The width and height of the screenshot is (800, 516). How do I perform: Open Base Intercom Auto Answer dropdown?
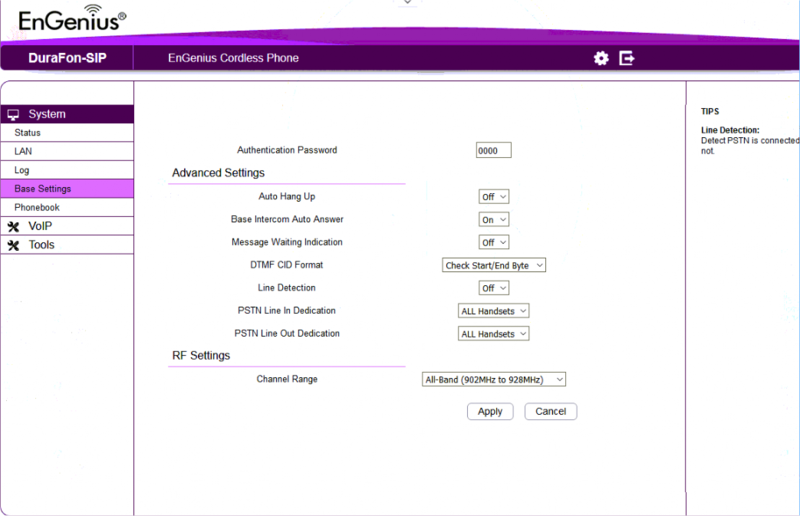pyautogui.click(x=494, y=219)
